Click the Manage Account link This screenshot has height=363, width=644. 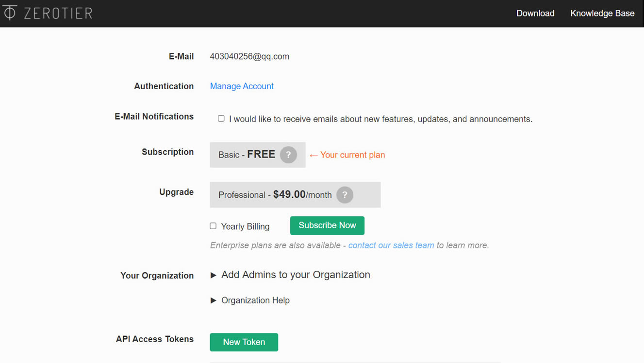242,86
